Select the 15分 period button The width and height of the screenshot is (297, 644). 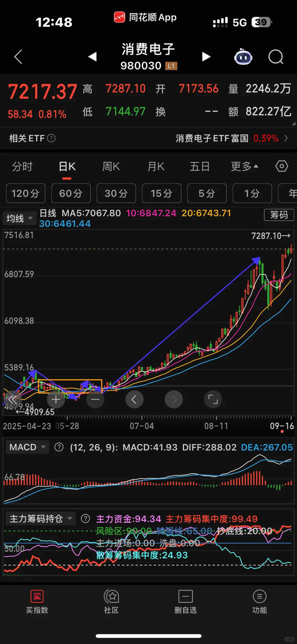coord(162,193)
